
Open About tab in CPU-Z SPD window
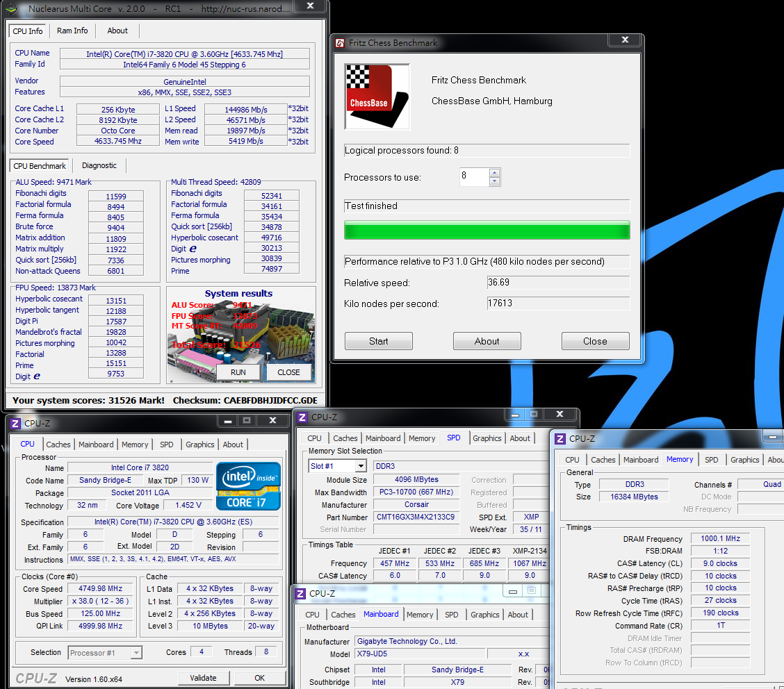(x=520, y=438)
